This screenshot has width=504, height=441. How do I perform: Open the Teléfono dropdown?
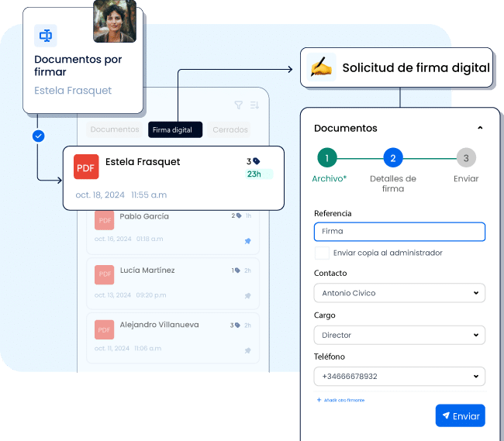click(x=399, y=377)
